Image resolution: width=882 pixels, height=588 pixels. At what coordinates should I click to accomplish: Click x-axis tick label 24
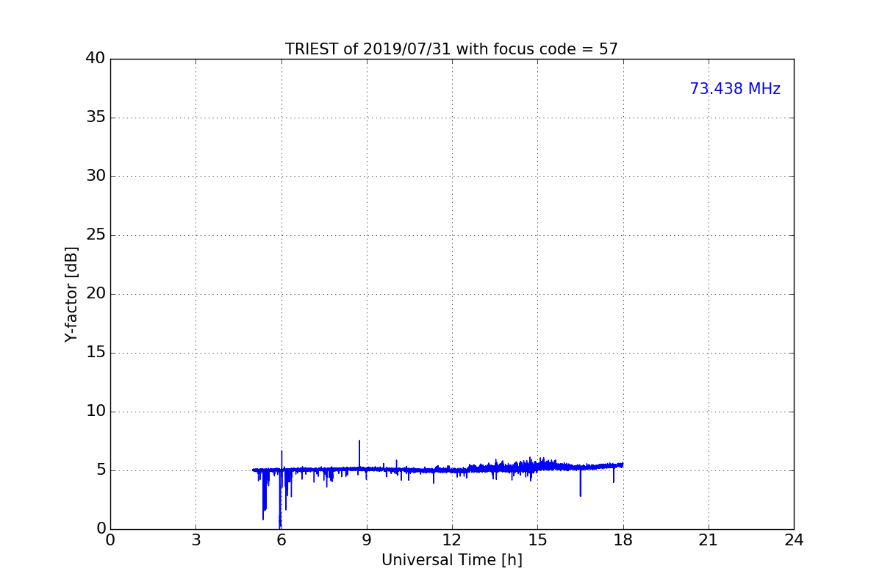click(794, 540)
